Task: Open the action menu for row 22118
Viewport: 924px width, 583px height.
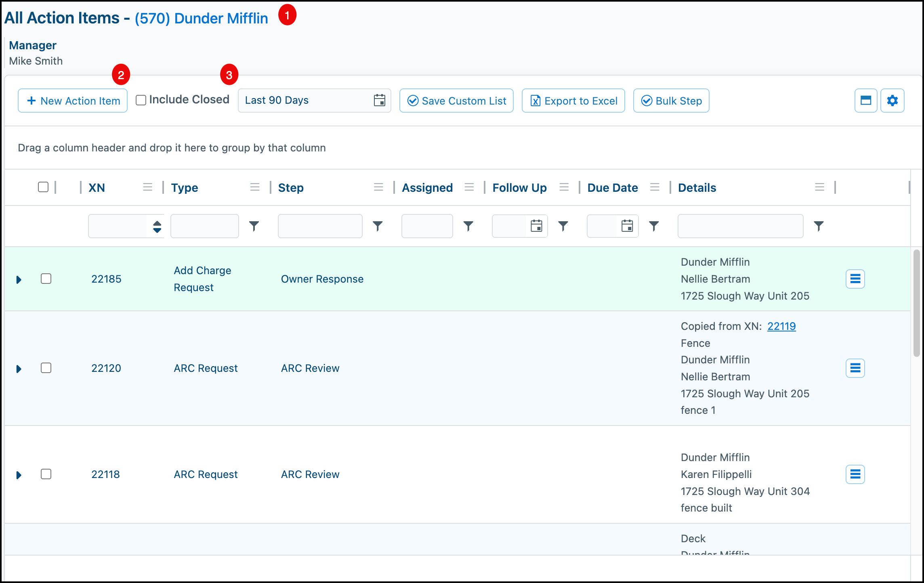Action: coord(855,474)
